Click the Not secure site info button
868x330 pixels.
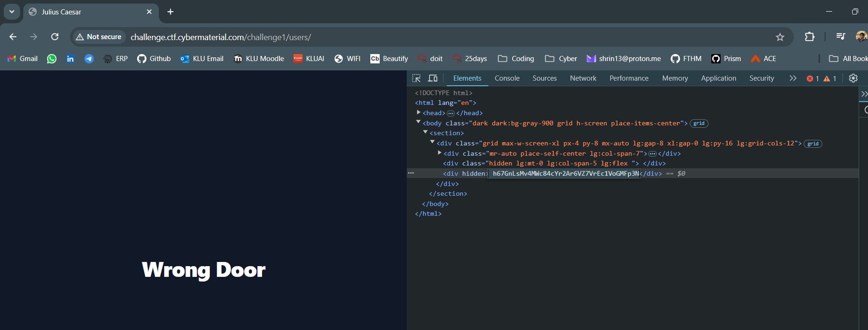coord(99,37)
